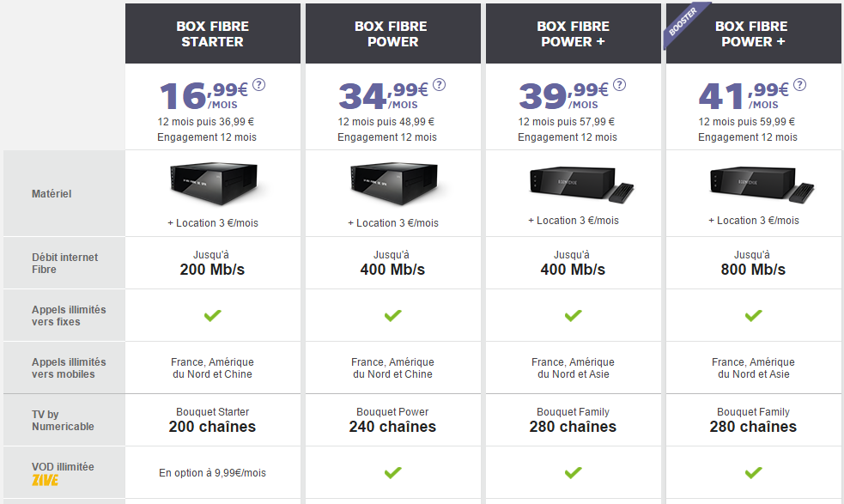
Task: Click the question mark next to 34,99€
Action: [440, 86]
